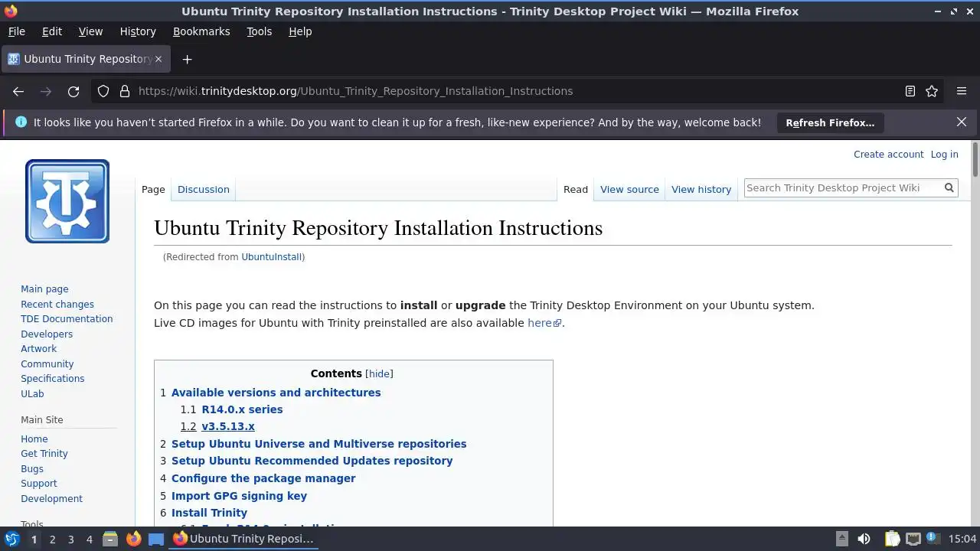Go to Setup Ubuntu Recommended Updates section
Image resolution: width=980 pixels, height=551 pixels.
[x=312, y=461]
